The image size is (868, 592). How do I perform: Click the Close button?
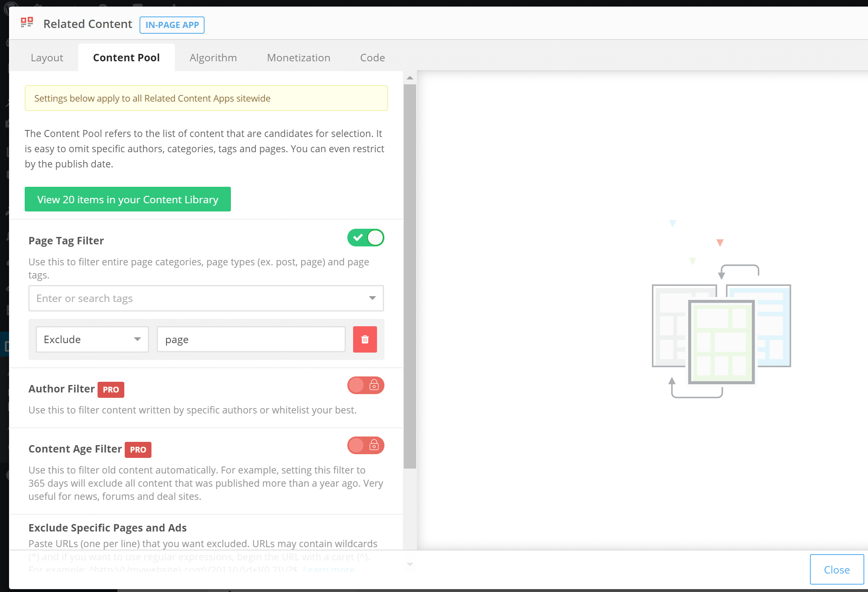coord(836,570)
